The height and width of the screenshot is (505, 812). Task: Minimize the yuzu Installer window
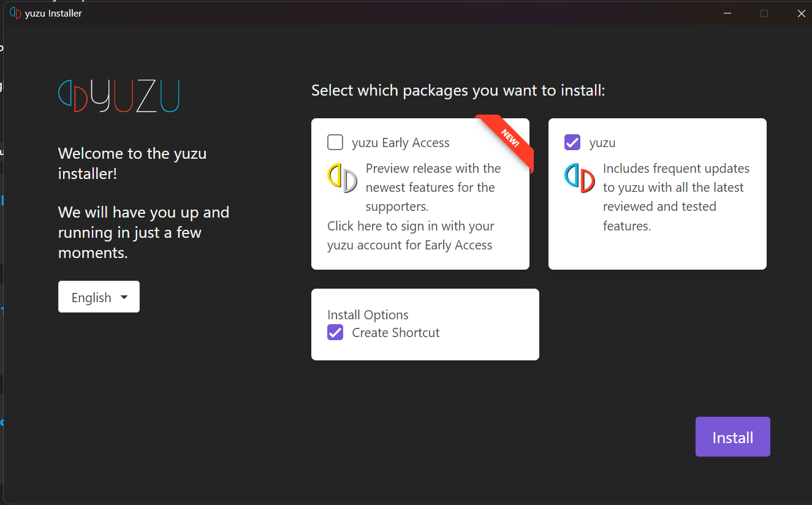(727, 13)
